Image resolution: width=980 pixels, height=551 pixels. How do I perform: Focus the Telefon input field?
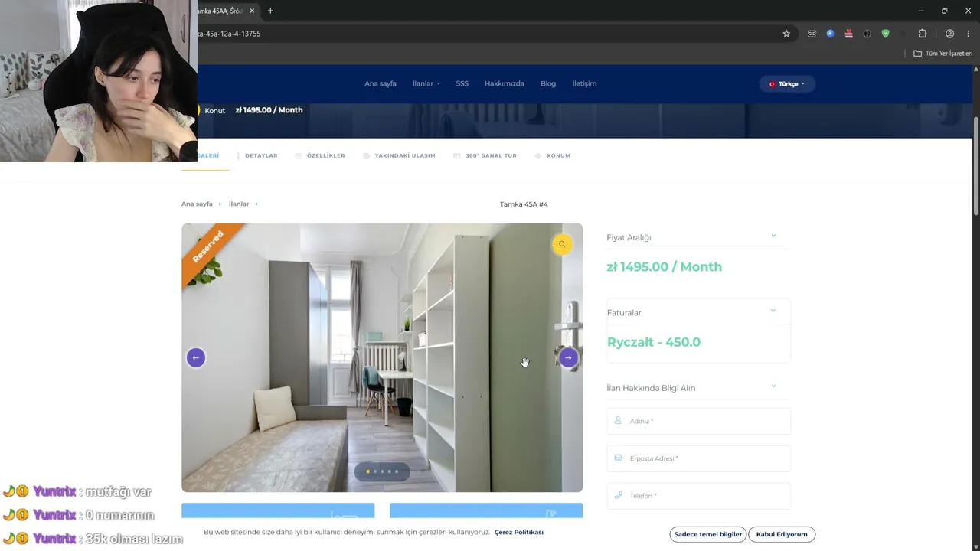click(x=699, y=496)
